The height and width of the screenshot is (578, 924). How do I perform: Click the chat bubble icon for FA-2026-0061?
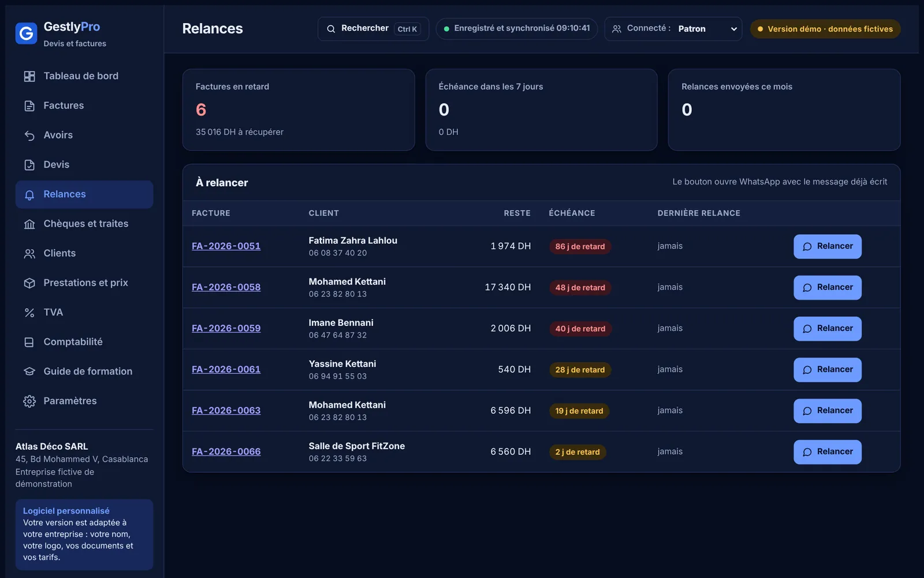[x=807, y=370]
